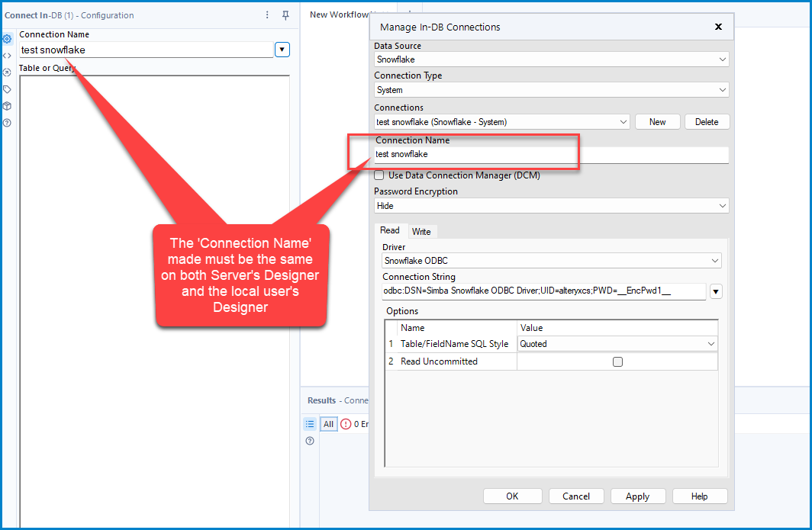Click the cube icon in Configuration sidebar
The width and height of the screenshot is (812, 530).
pyautogui.click(x=8, y=106)
